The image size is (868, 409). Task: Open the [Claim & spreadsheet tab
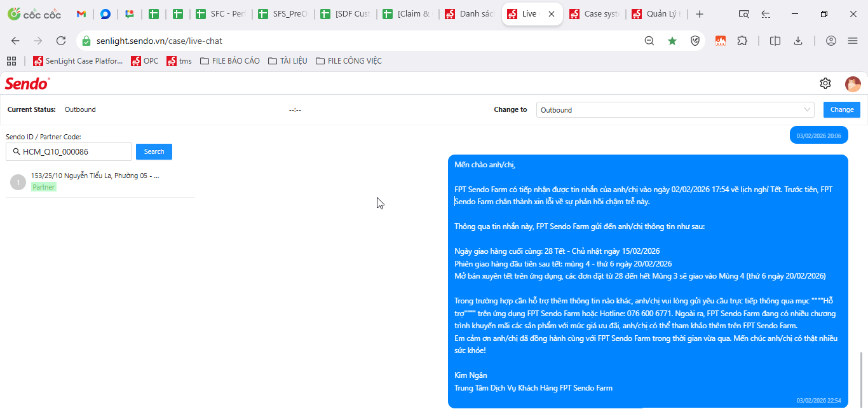pos(407,14)
